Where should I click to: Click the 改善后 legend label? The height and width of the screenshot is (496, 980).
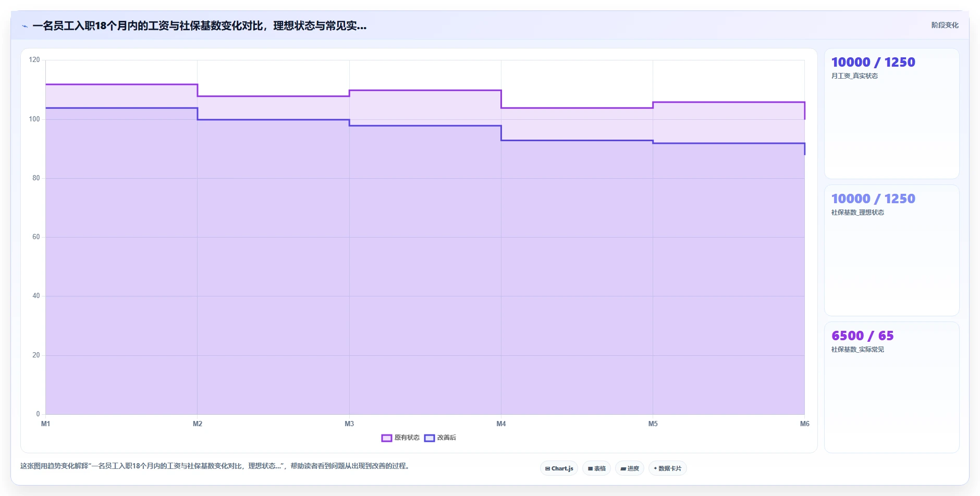(x=446, y=438)
